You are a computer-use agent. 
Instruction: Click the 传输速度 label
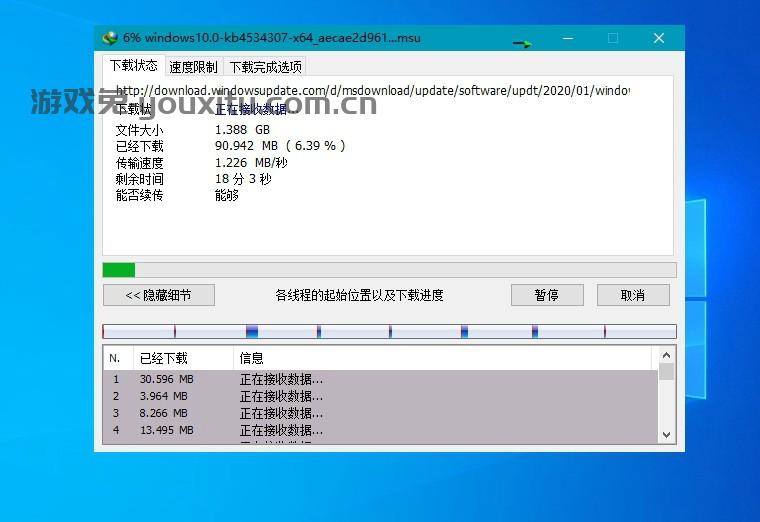click(140, 163)
